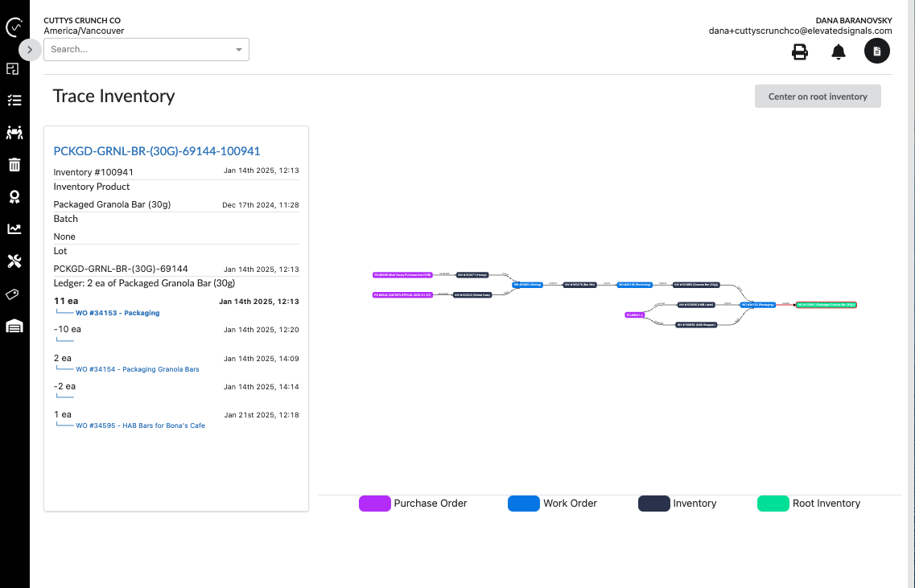Open the Search dropdown arrow
The image size is (915, 588).
tap(238, 49)
